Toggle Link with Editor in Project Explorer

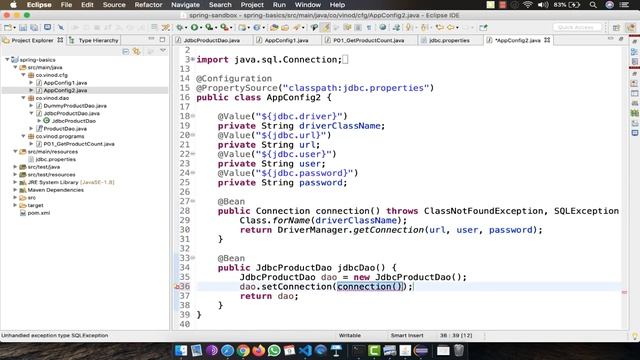(136, 51)
